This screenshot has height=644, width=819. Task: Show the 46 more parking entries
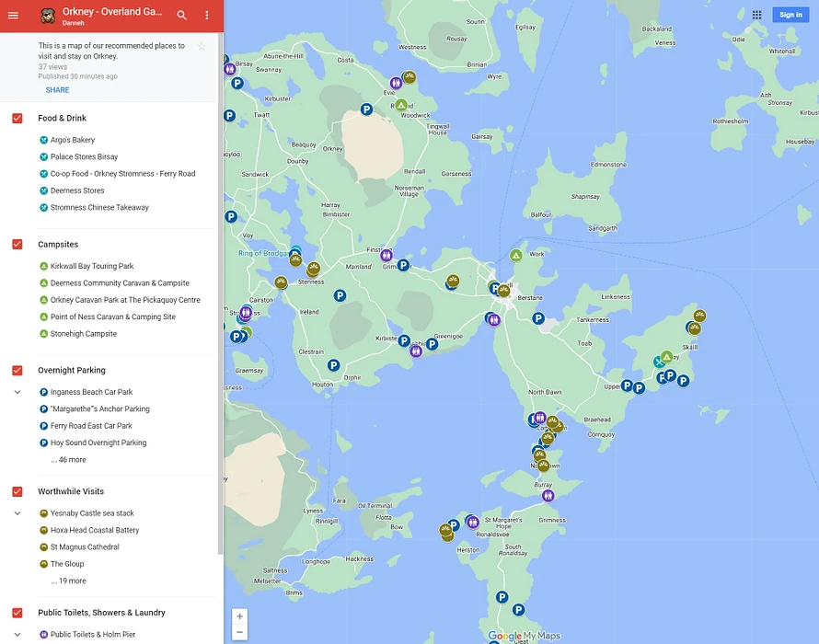68,460
